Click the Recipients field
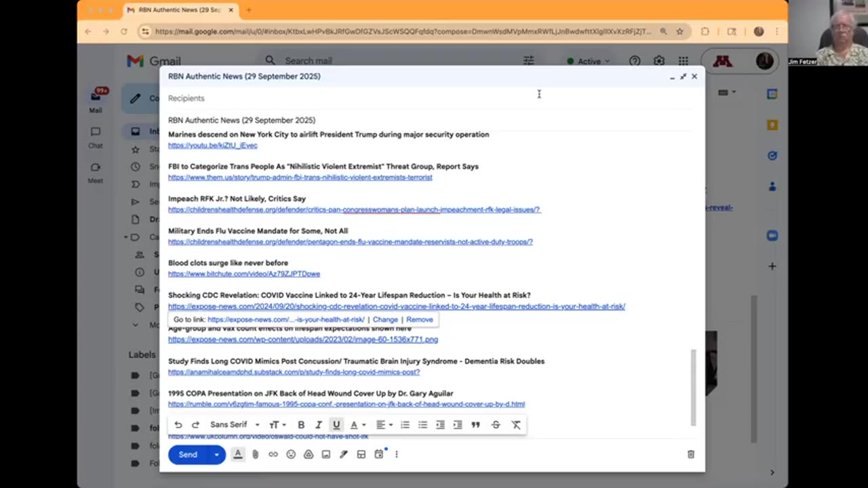This screenshot has height=488, width=868. click(433, 98)
